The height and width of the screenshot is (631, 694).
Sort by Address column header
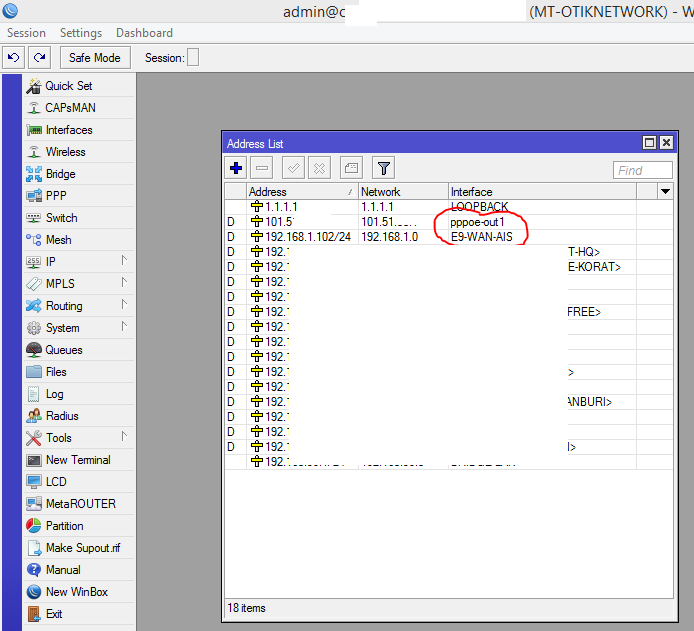tap(302, 192)
